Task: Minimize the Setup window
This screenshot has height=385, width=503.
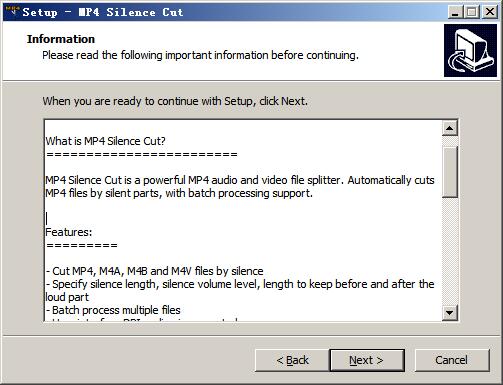Action: (x=455, y=12)
